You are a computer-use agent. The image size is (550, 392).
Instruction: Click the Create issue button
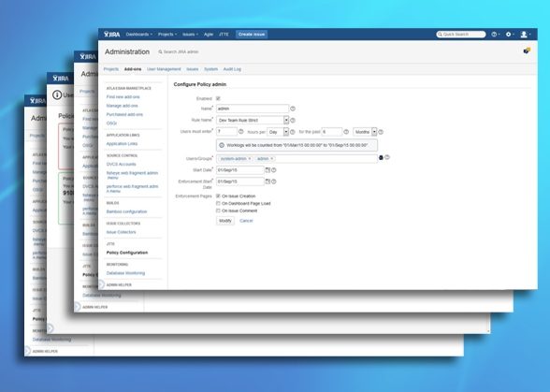point(252,35)
